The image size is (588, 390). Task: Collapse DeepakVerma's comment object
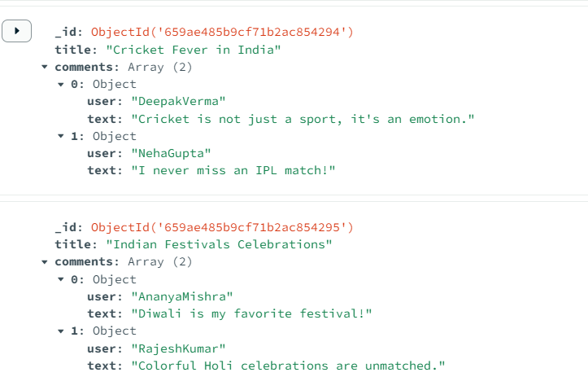point(61,84)
